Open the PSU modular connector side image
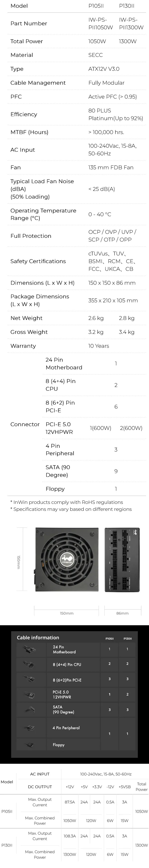The image size is (149, 868). pos(122,560)
